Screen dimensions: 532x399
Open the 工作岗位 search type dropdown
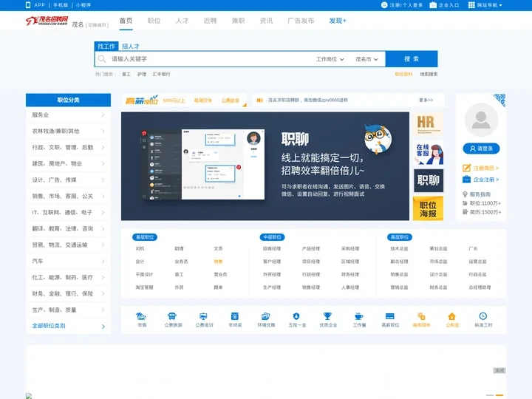coord(330,59)
